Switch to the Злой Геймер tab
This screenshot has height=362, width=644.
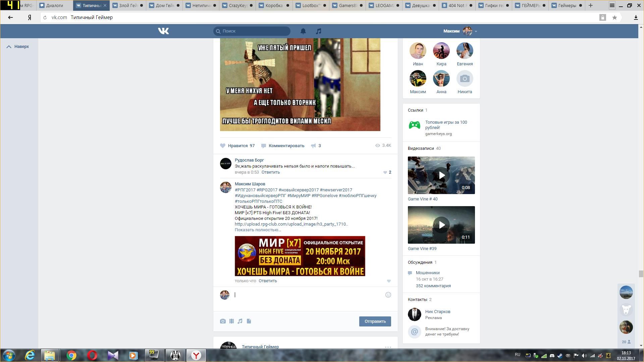[x=127, y=5]
